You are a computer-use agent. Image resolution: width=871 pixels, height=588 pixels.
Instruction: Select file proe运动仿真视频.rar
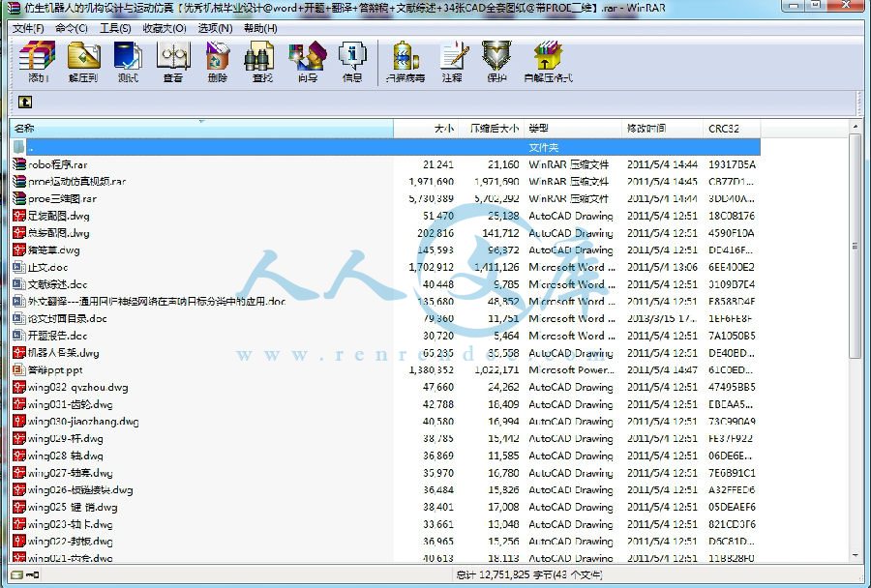click(x=77, y=182)
